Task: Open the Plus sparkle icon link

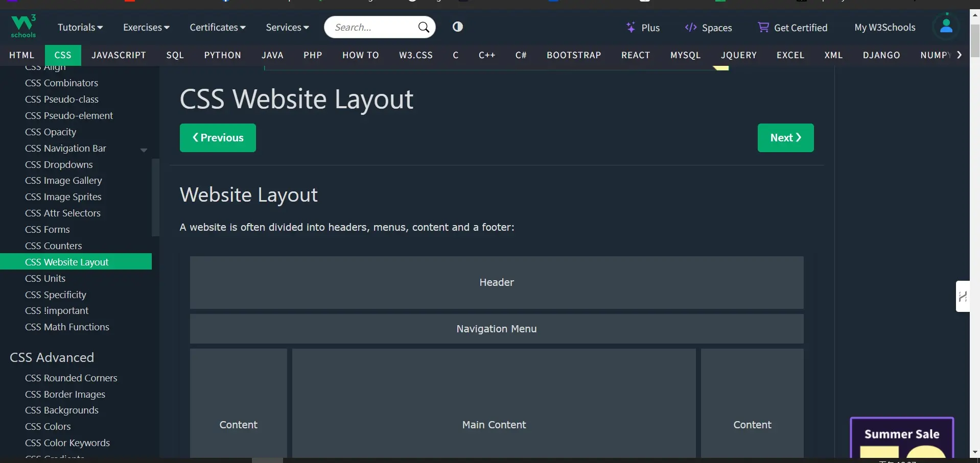Action: point(631,28)
